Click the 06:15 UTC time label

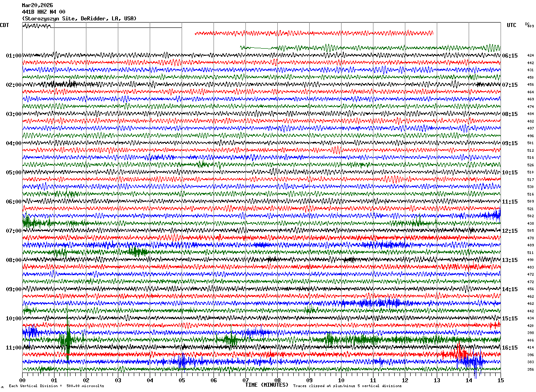tap(510, 56)
